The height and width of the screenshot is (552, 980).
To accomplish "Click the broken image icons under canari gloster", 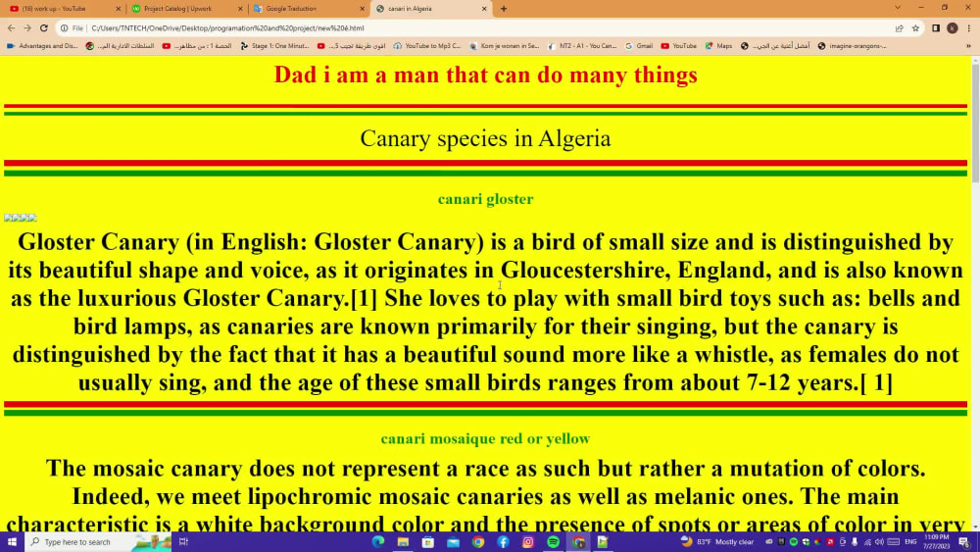I will click(20, 218).
